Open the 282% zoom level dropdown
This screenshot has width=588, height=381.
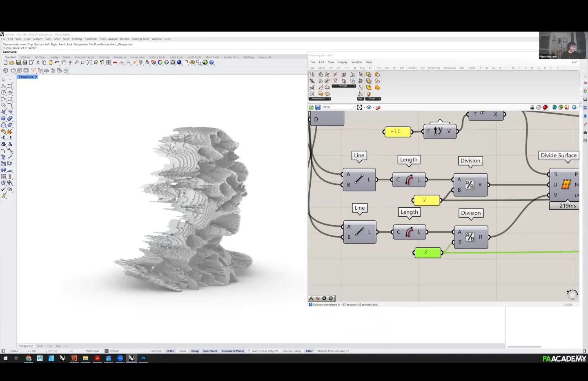[354, 108]
